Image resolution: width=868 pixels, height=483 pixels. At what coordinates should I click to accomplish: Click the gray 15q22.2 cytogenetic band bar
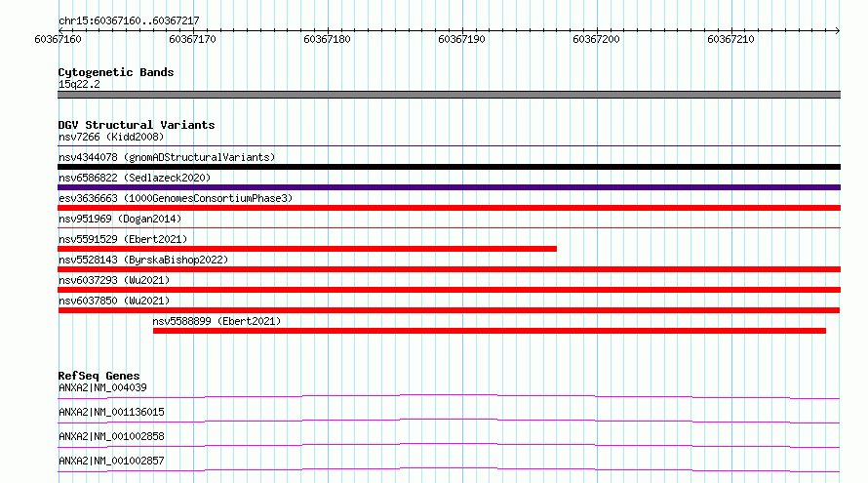point(449,95)
